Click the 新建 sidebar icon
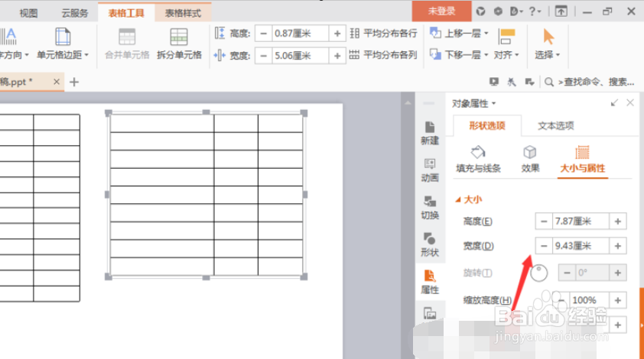644x359 pixels. pos(430,133)
